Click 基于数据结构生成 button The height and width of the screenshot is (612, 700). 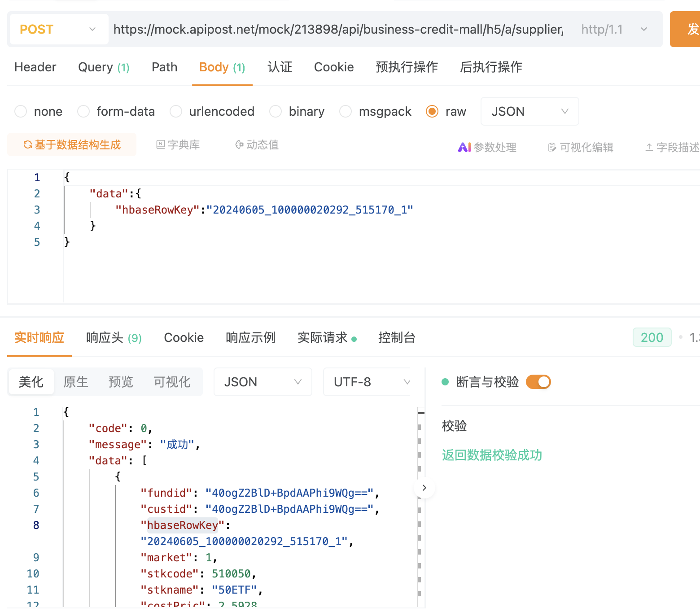point(72,144)
